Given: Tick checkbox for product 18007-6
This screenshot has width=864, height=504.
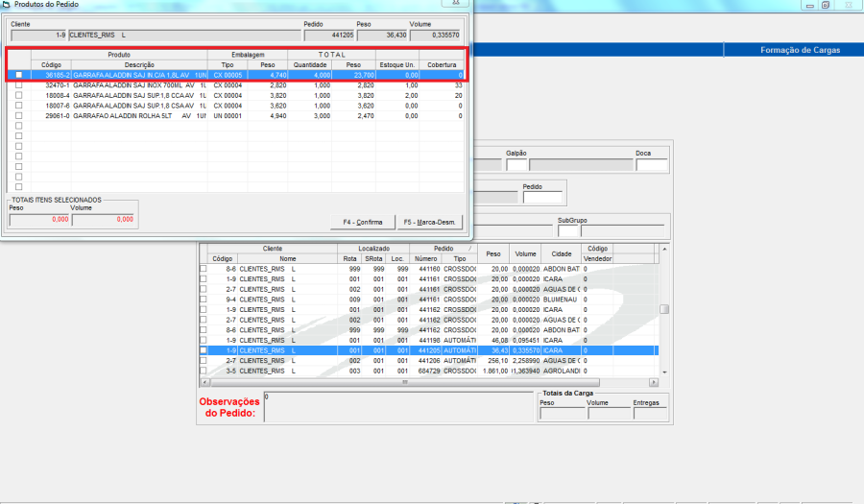Looking at the screenshot, I should tap(19, 106).
